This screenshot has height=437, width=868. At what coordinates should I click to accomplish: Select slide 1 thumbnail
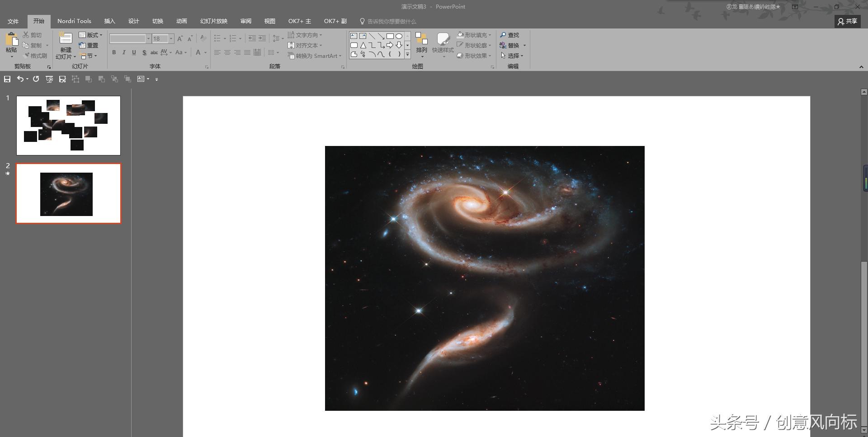click(68, 125)
